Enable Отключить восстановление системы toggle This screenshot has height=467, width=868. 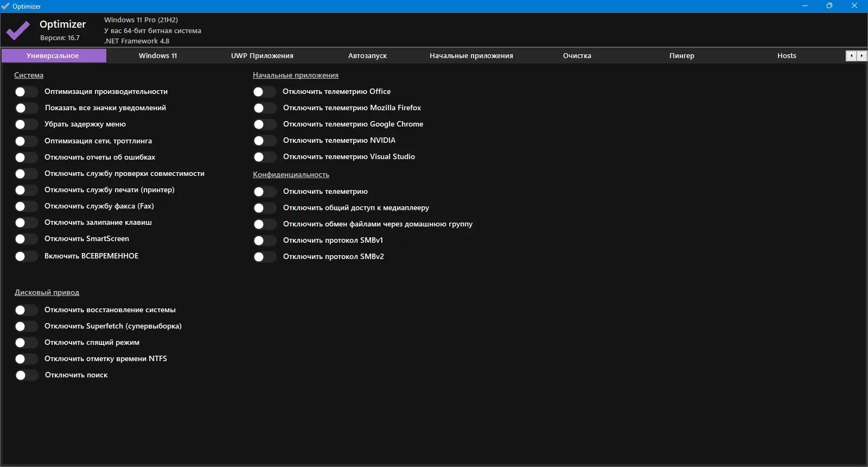pos(26,310)
